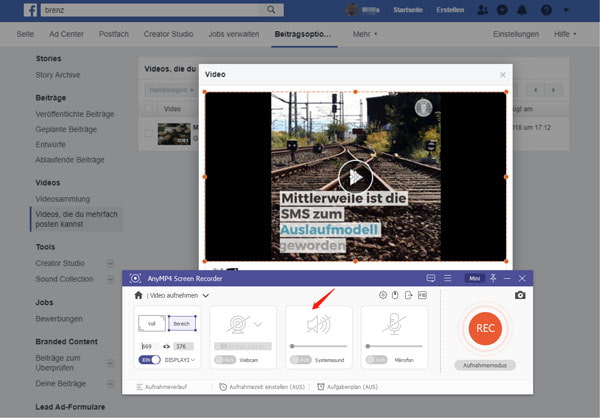
Task: Open Facebook notifications bell
Action: point(524,9)
